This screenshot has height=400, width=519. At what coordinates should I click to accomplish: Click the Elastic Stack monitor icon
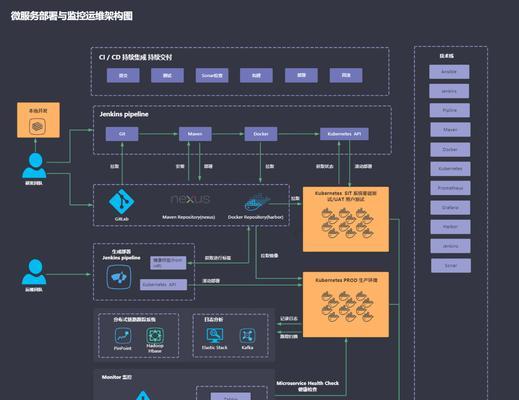pos(215,336)
